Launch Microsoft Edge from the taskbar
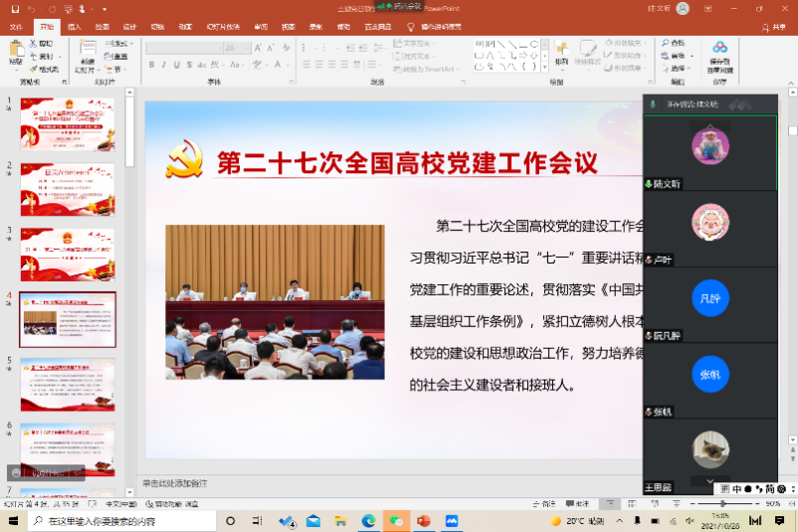Image resolution: width=798 pixels, height=532 pixels. (368, 521)
